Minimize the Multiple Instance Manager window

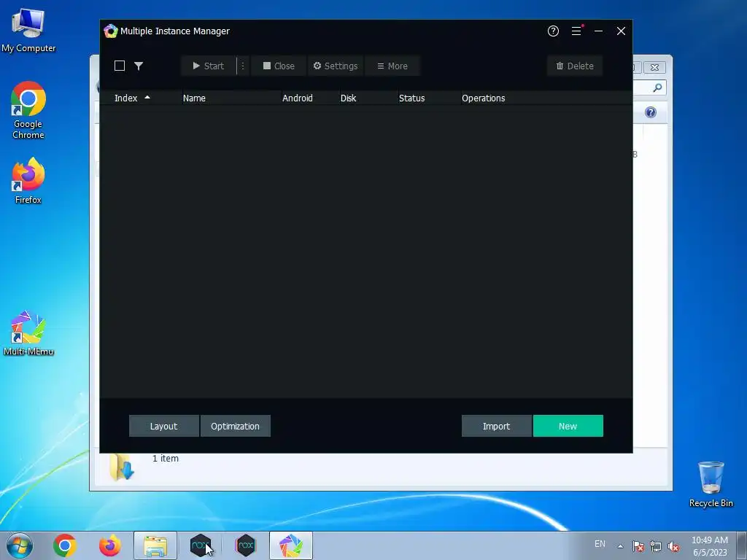(x=598, y=31)
